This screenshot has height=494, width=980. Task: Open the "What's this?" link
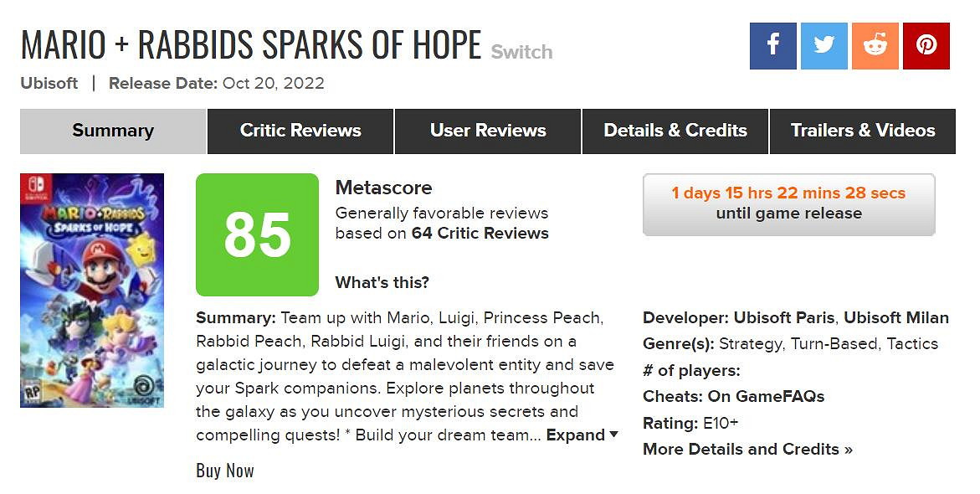pyautogui.click(x=382, y=283)
